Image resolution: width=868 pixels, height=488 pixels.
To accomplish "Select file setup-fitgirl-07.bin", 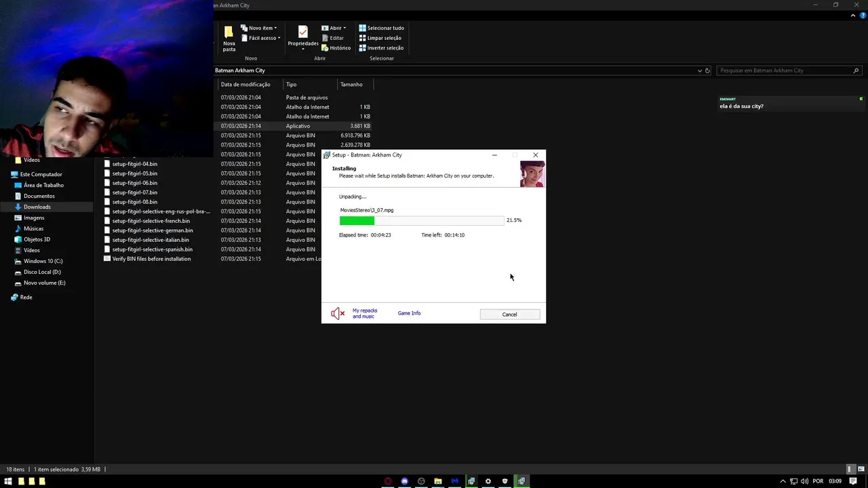I will point(134,192).
